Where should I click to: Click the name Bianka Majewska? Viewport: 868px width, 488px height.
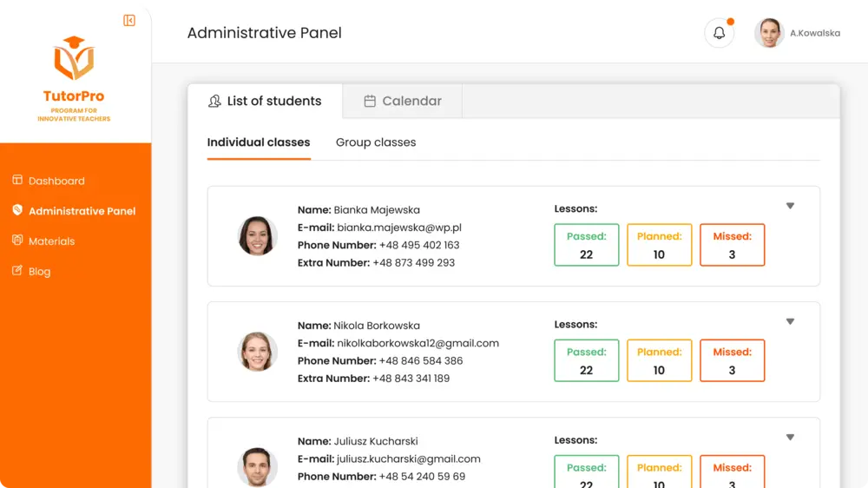pyautogui.click(x=377, y=210)
